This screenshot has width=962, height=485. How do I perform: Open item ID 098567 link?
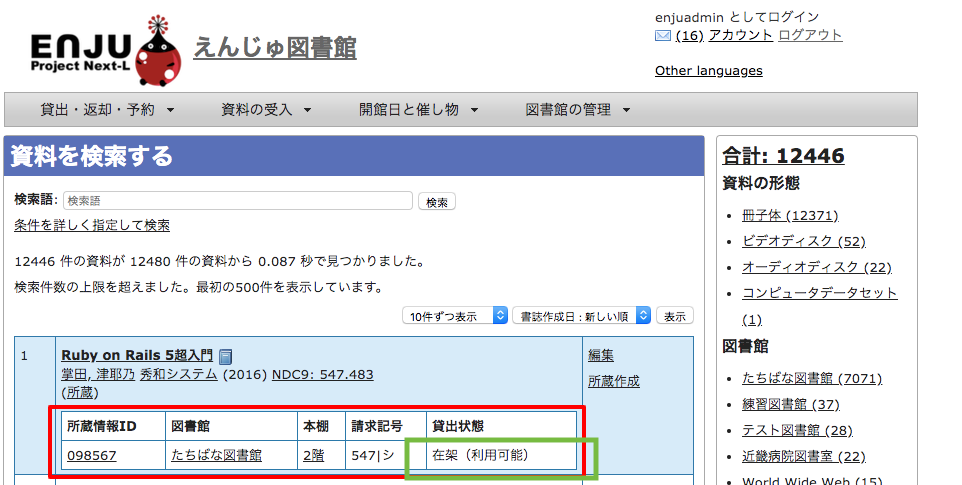click(91, 456)
